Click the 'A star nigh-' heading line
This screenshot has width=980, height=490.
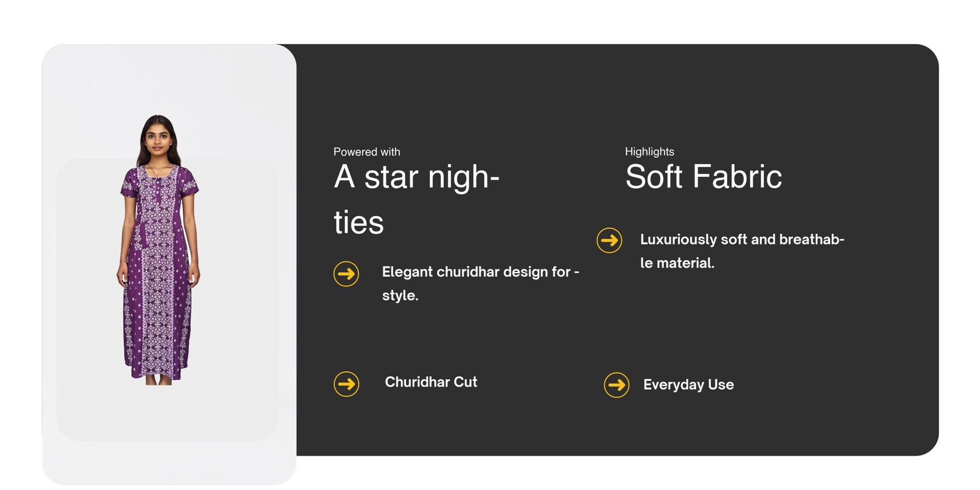417,178
